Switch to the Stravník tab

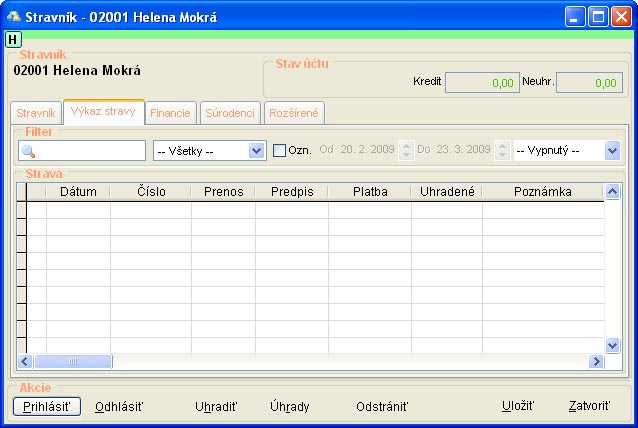36,113
